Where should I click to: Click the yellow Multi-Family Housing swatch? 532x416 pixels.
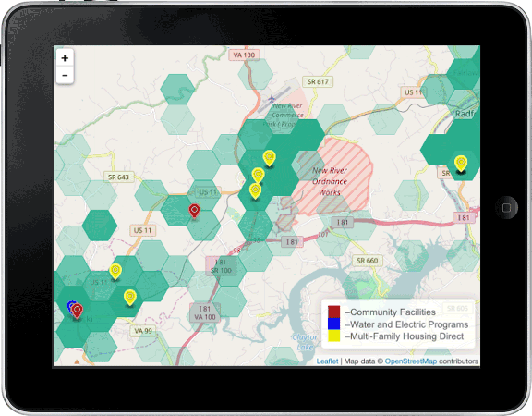pyautogui.click(x=333, y=336)
